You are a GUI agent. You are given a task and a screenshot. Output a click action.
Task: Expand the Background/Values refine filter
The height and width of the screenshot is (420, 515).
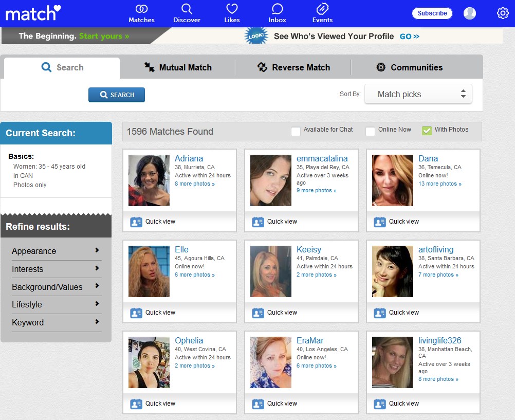point(57,287)
